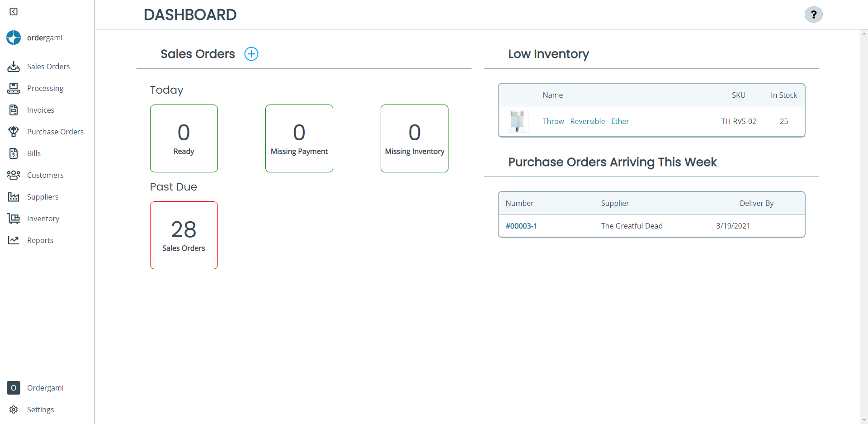The image size is (868, 424).
Task: Select the 28 Past Due Sales Orders card
Action: coord(184,235)
